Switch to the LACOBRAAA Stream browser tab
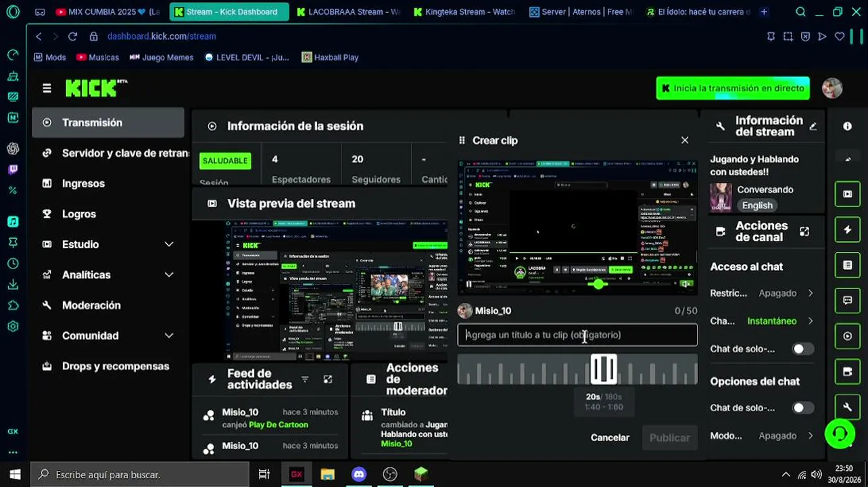 pos(349,11)
